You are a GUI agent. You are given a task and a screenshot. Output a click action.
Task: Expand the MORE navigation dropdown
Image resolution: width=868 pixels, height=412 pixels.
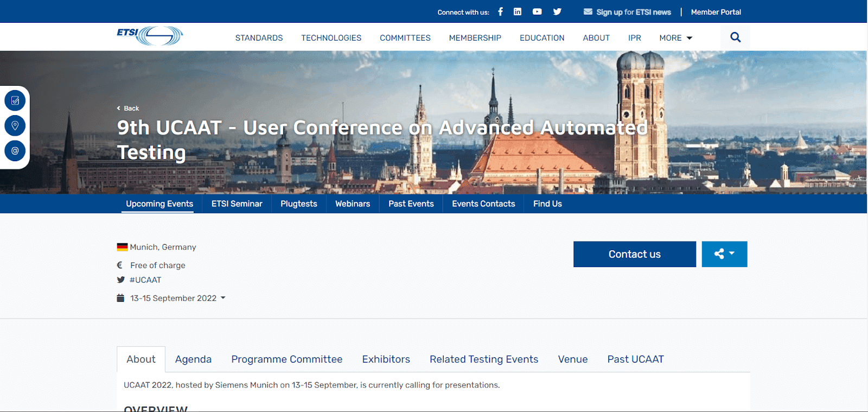tap(675, 38)
